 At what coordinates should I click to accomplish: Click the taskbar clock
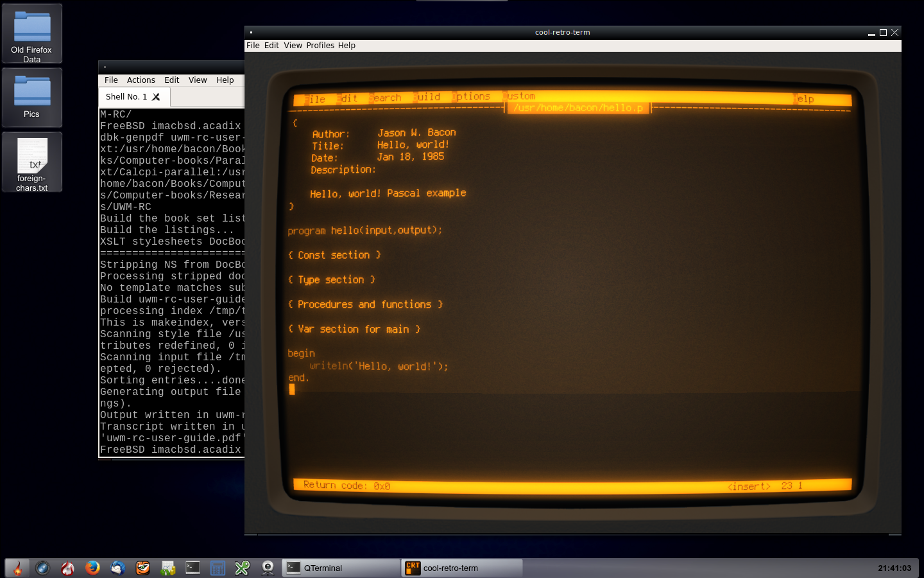click(x=894, y=568)
